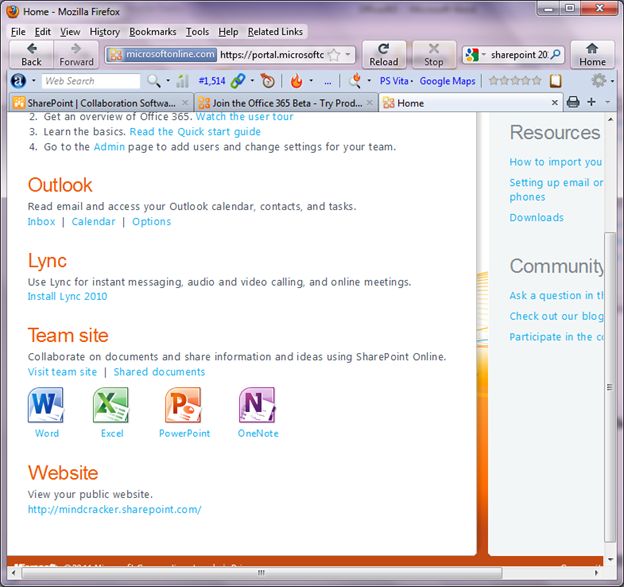Click Read the Quick start guide link

195,132
